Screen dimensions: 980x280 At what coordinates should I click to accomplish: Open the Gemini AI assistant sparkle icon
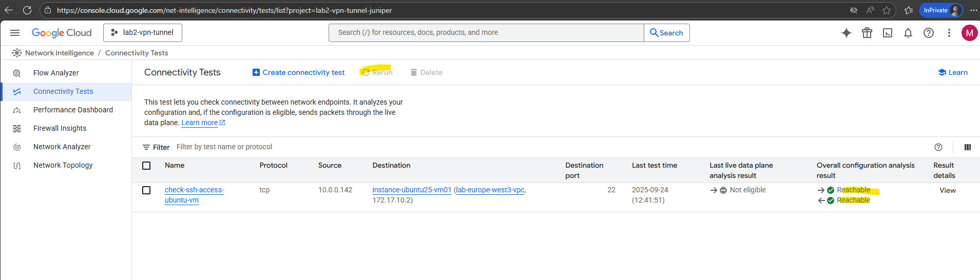pos(847,33)
